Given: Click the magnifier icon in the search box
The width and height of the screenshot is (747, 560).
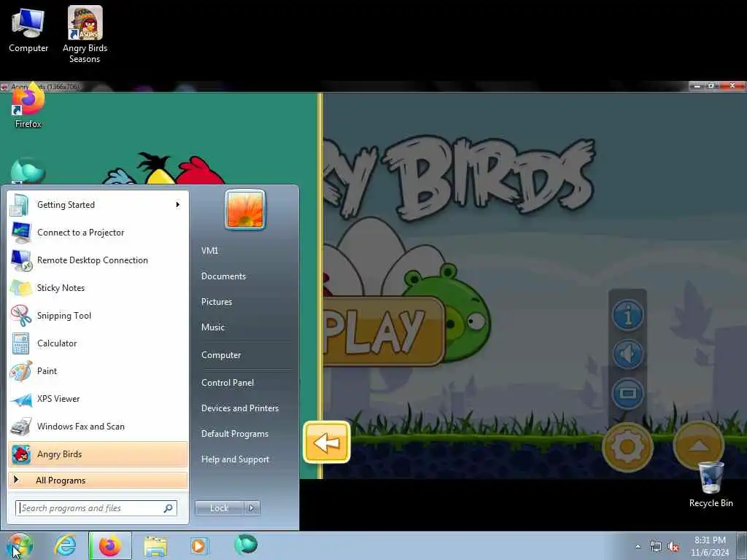Looking at the screenshot, I should click(169, 508).
